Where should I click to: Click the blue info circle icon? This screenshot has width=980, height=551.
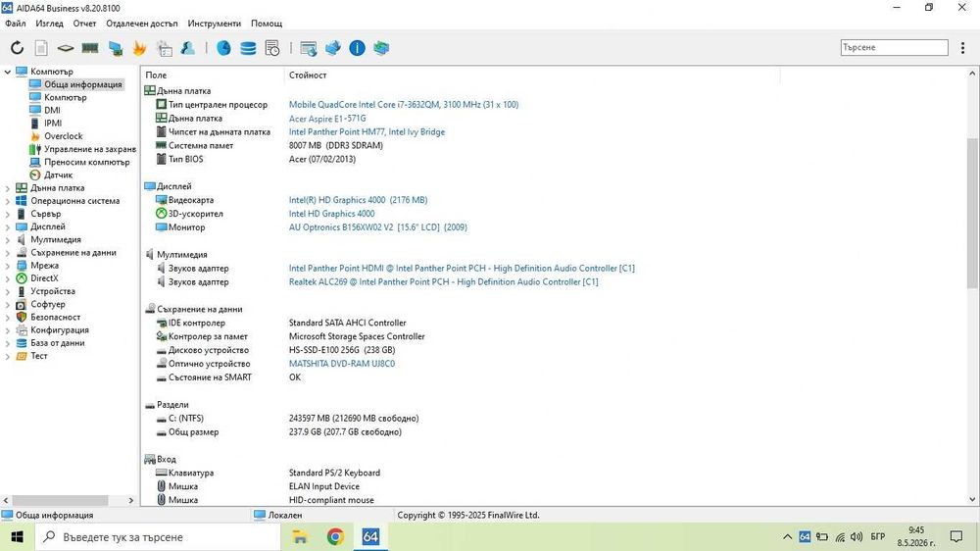(357, 47)
